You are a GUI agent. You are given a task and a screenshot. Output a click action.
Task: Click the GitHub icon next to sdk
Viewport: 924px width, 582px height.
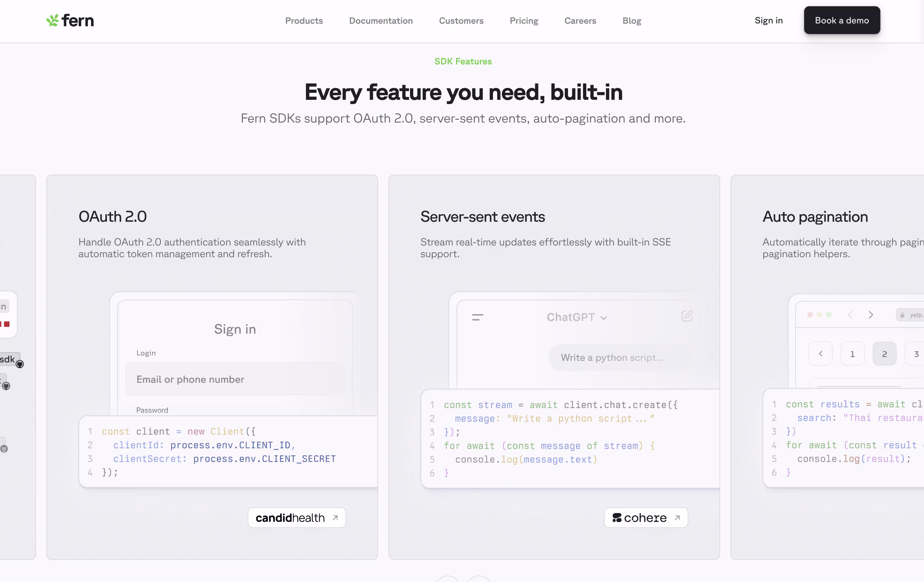20,364
